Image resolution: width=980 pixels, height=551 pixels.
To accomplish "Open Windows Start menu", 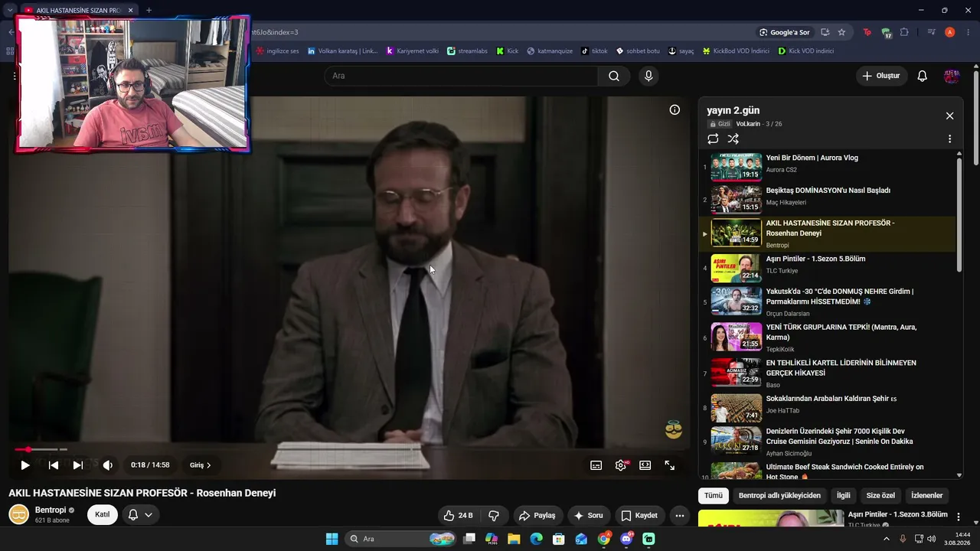I will pyautogui.click(x=332, y=539).
